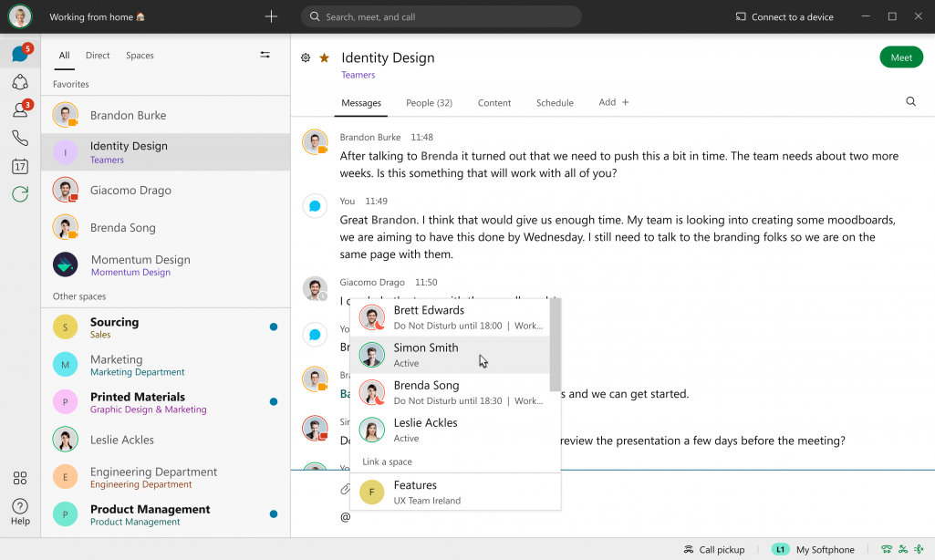Open the Apps grid icon near Help

19,478
